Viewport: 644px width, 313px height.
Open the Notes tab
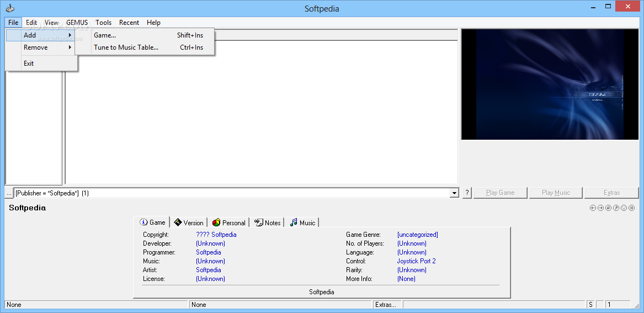pyautogui.click(x=268, y=222)
